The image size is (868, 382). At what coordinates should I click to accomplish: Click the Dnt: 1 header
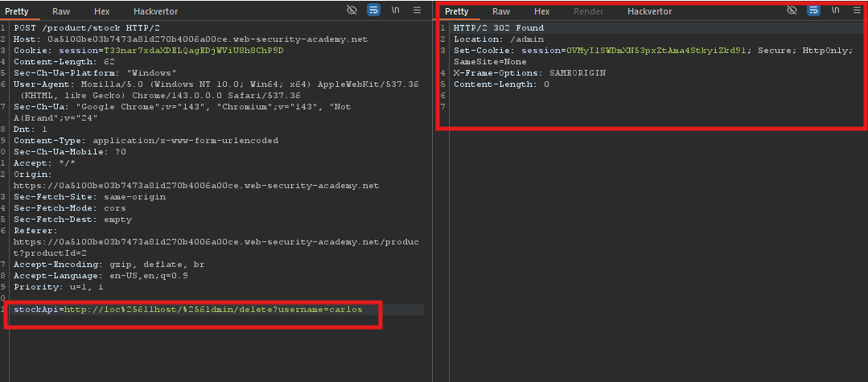click(x=31, y=129)
